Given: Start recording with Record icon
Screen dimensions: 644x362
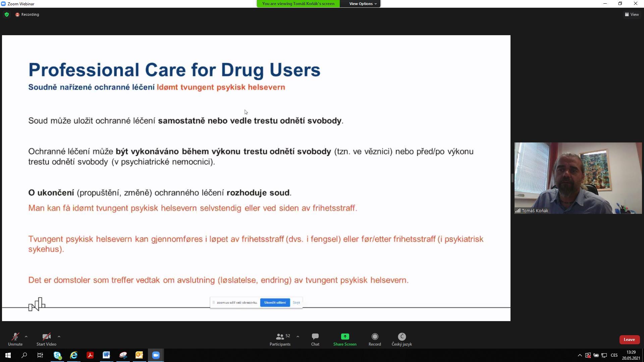Looking at the screenshot, I should [x=375, y=337].
